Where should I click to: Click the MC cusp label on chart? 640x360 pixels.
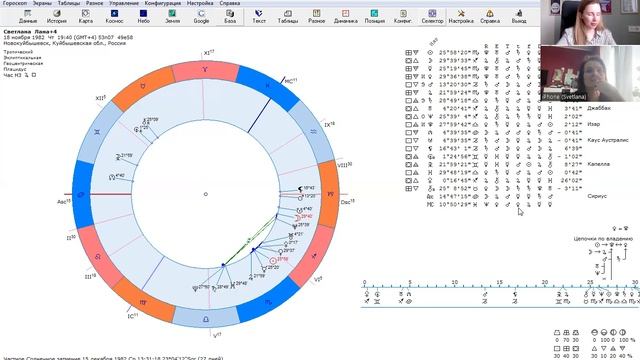pos(290,81)
